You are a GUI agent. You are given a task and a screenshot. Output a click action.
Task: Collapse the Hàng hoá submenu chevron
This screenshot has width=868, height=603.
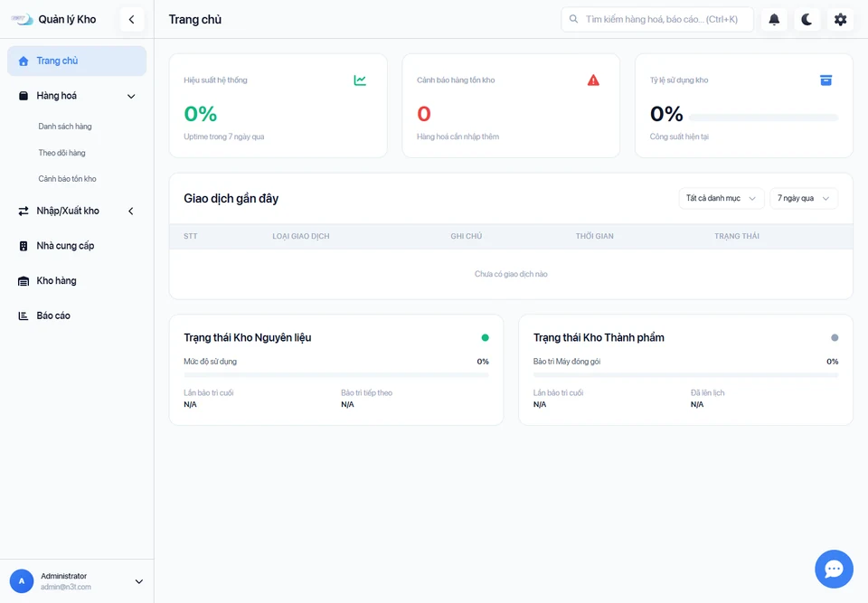coord(131,97)
